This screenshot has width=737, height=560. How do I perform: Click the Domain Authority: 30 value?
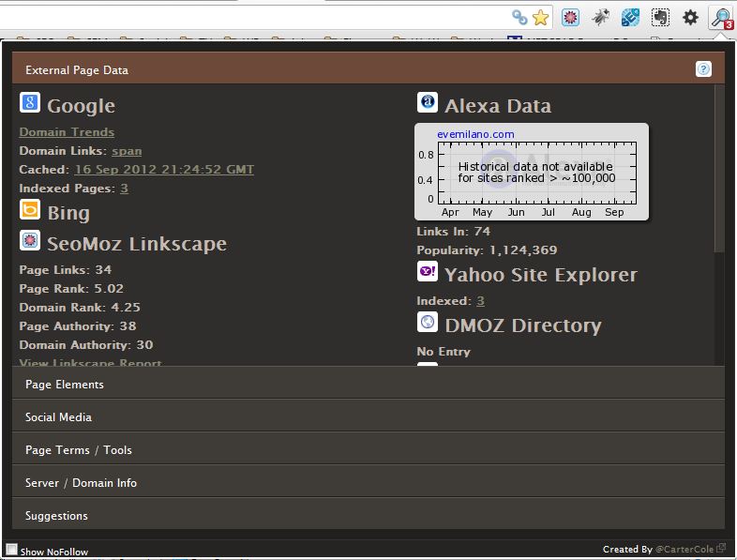[86, 345]
